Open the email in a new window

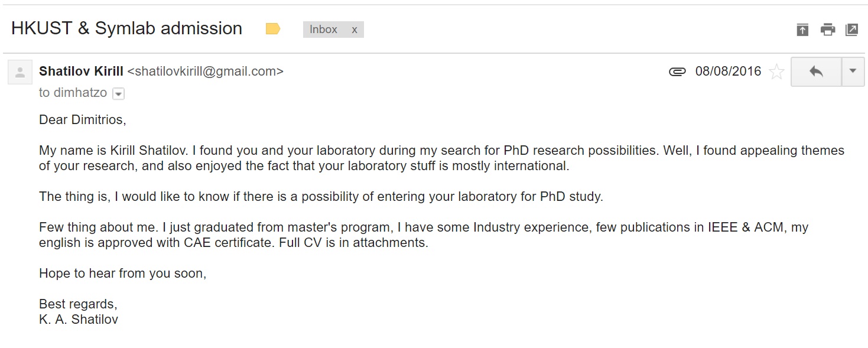(851, 30)
